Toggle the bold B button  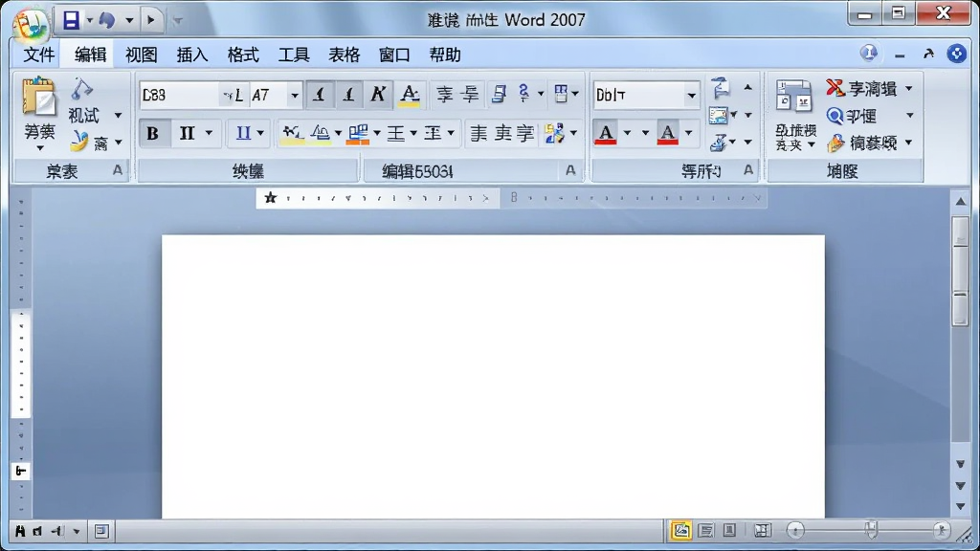point(152,133)
